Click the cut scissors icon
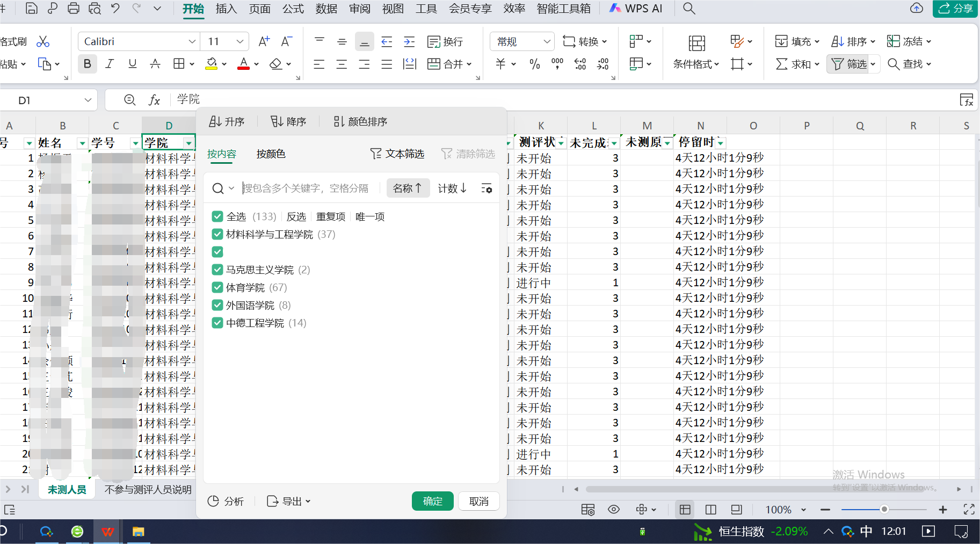Image resolution: width=980 pixels, height=544 pixels. [x=43, y=41]
